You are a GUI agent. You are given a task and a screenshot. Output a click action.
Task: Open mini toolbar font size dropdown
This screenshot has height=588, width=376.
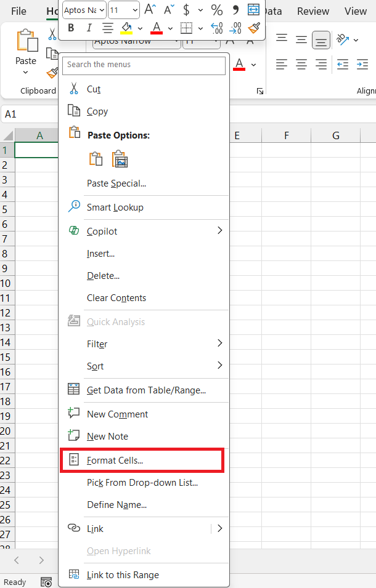(135, 10)
